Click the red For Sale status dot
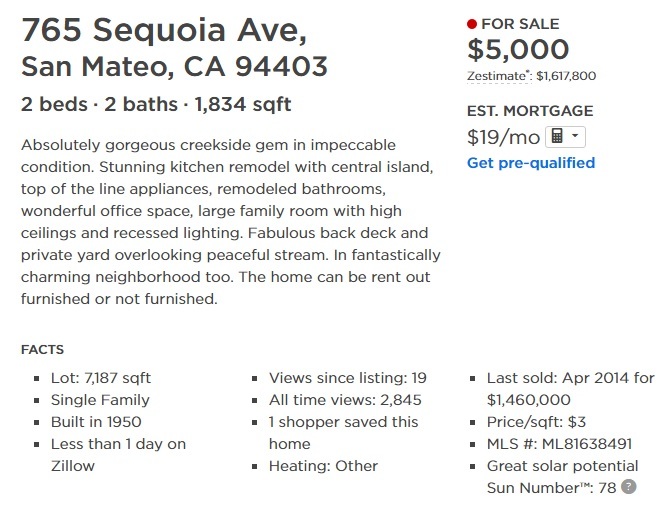Screen dimensions: 664x507 (x=472, y=24)
